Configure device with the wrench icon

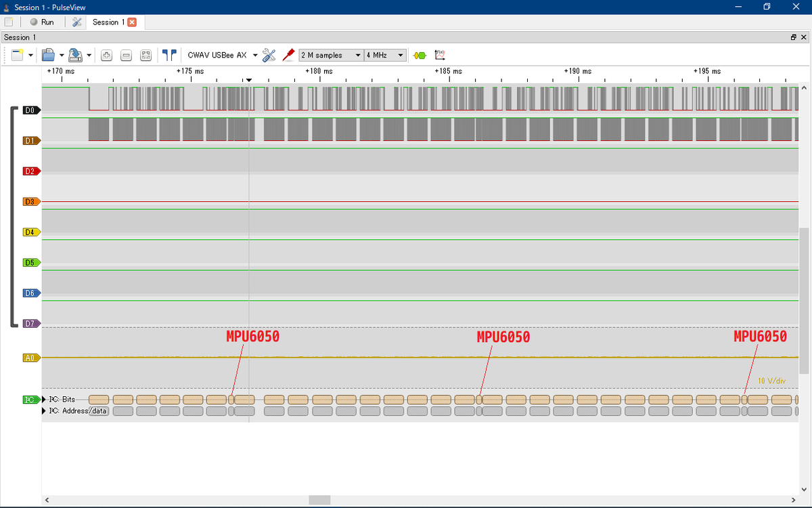tap(269, 55)
